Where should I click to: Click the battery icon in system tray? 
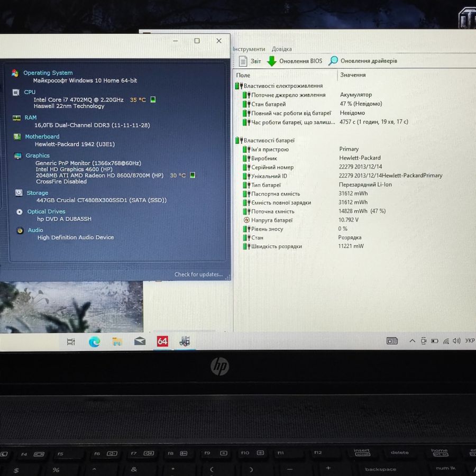click(x=435, y=341)
